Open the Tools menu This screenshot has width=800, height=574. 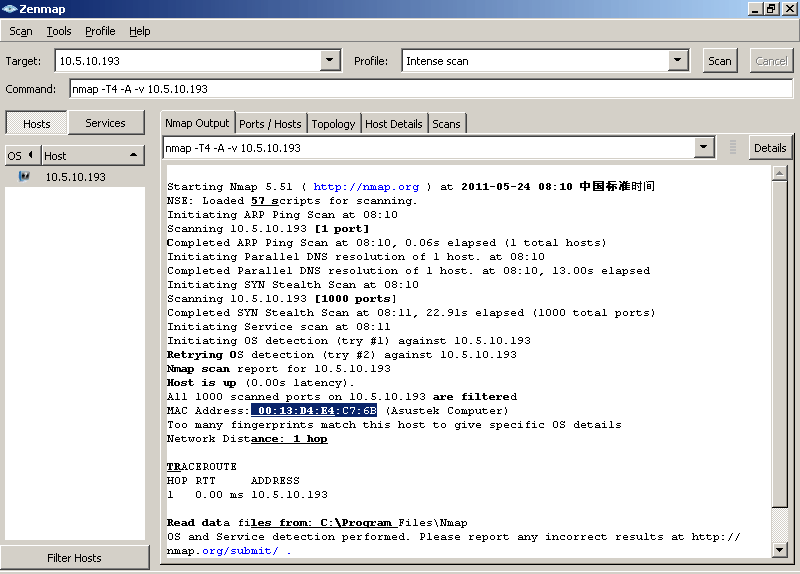click(59, 31)
